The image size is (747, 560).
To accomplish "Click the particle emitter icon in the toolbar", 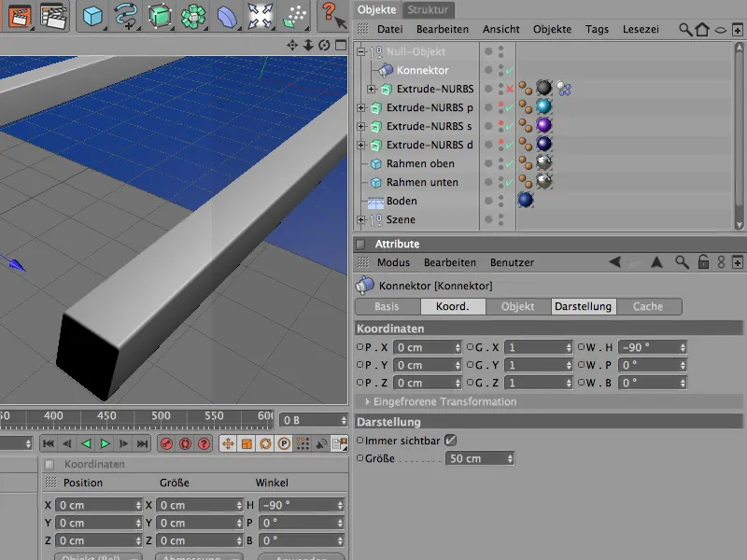I will coord(295,16).
